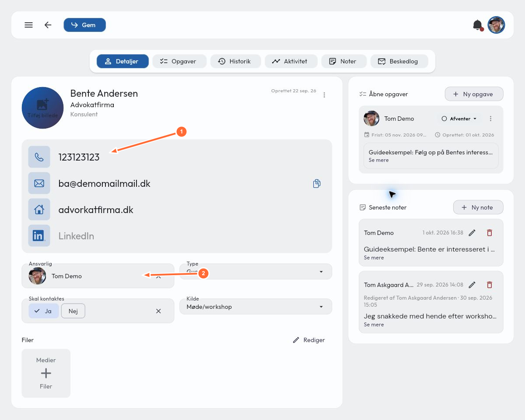Click Rediger to edit files
The height and width of the screenshot is (420, 525).
coord(309,340)
